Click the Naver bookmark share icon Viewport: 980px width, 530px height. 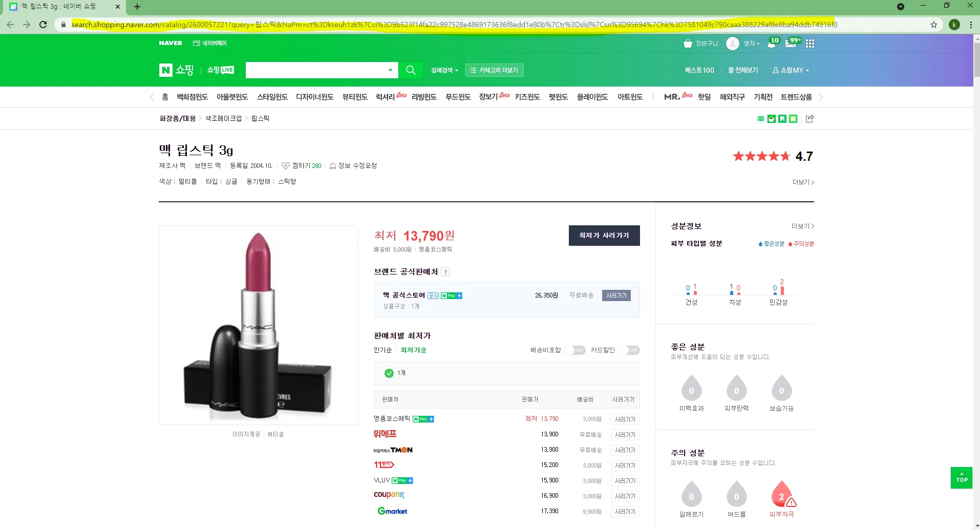click(782, 119)
